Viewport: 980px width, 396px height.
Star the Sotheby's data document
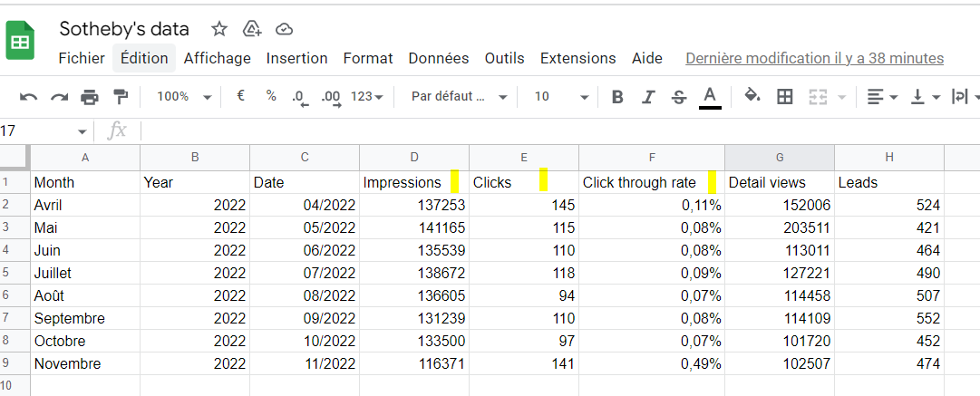(x=219, y=29)
